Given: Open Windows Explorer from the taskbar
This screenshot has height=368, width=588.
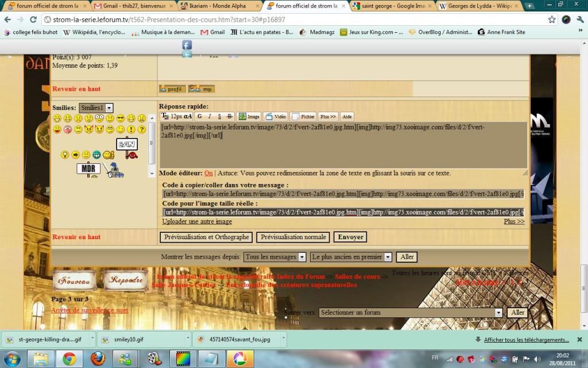Looking at the screenshot, I should [41, 359].
